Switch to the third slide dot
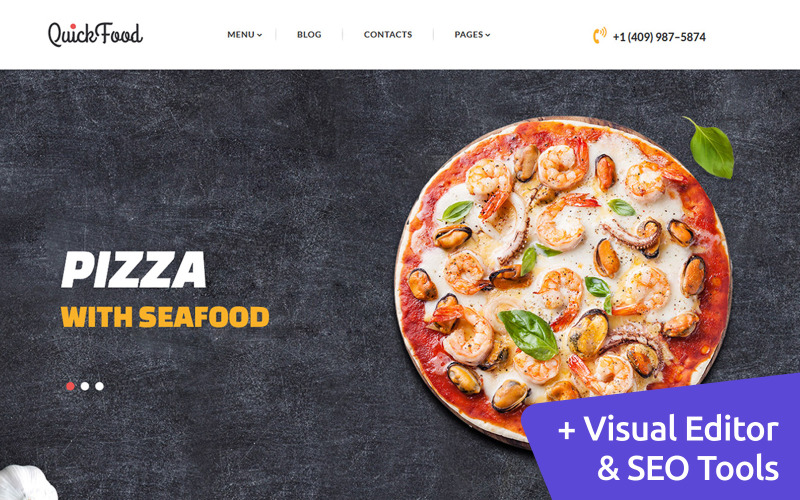 99,386
